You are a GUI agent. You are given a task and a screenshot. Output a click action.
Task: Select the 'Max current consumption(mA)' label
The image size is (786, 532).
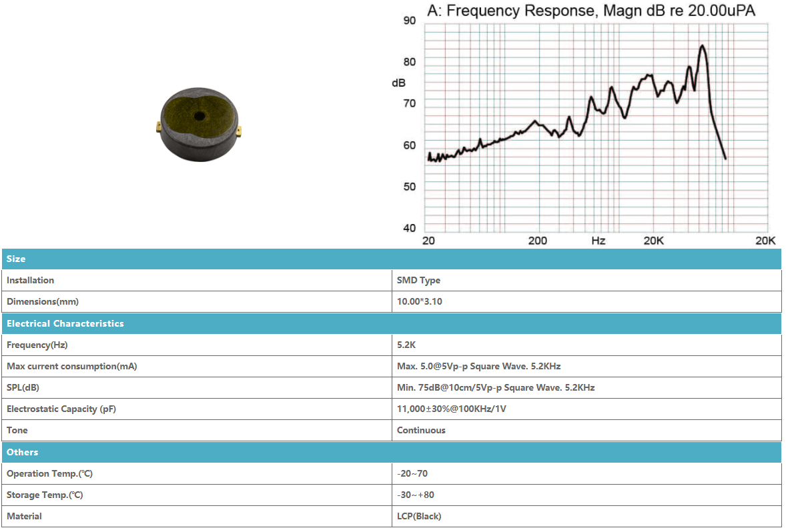coord(71,366)
